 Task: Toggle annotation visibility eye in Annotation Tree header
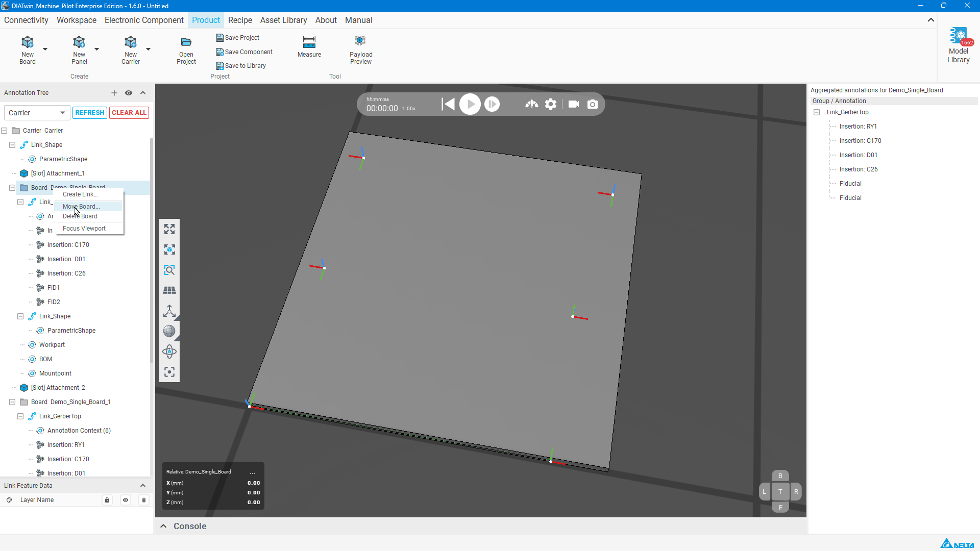(x=129, y=93)
